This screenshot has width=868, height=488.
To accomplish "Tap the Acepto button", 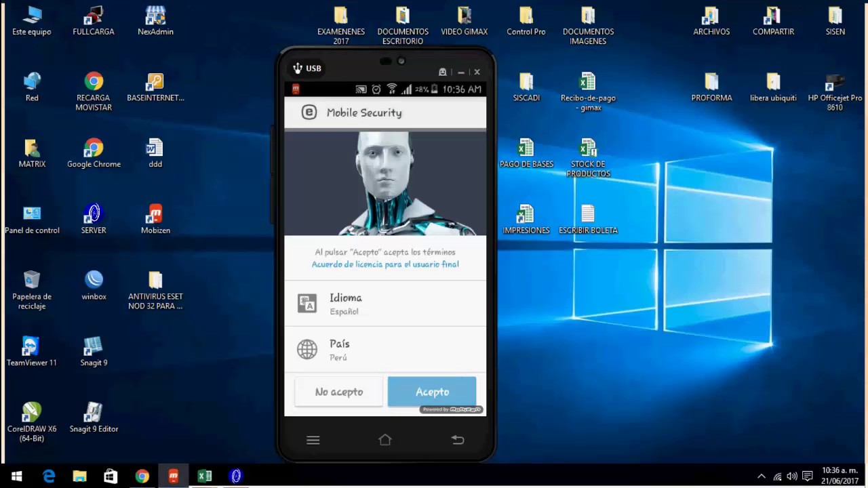I will point(432,392).
